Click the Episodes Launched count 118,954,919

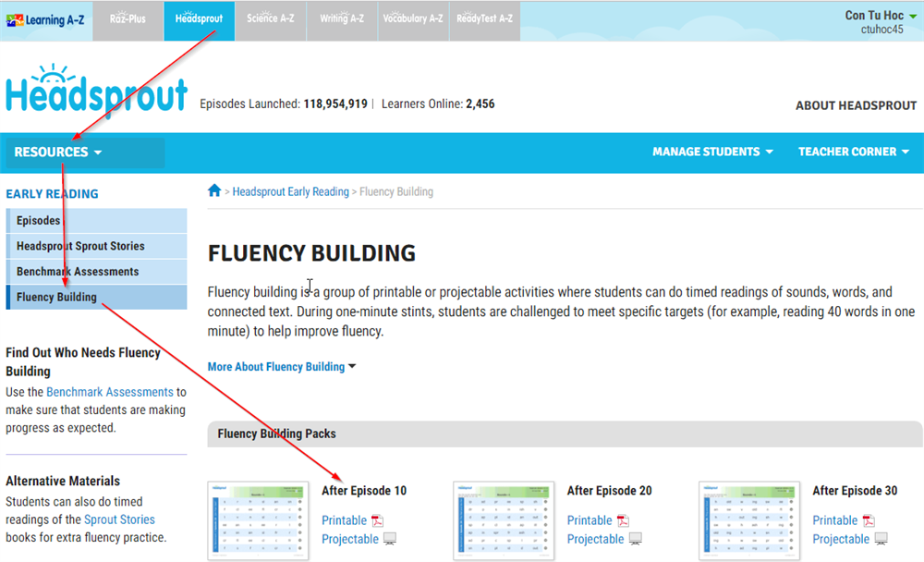[335, 104]
